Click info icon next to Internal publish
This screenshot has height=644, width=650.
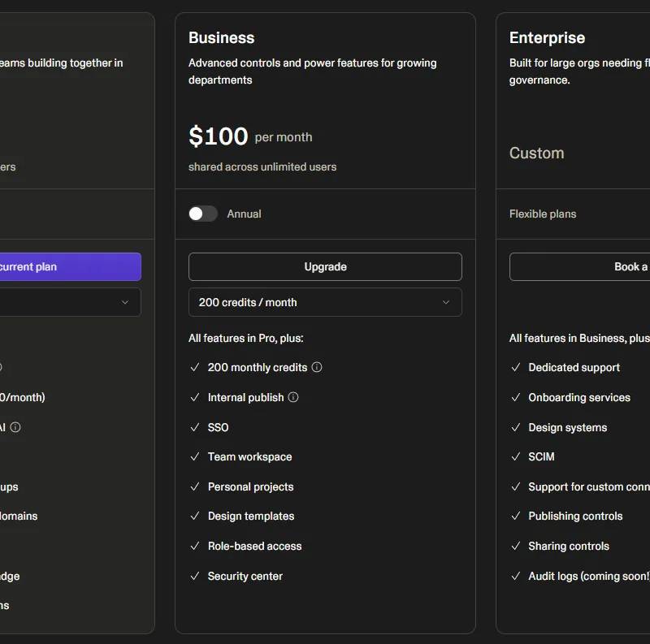(x=293, y=397)
